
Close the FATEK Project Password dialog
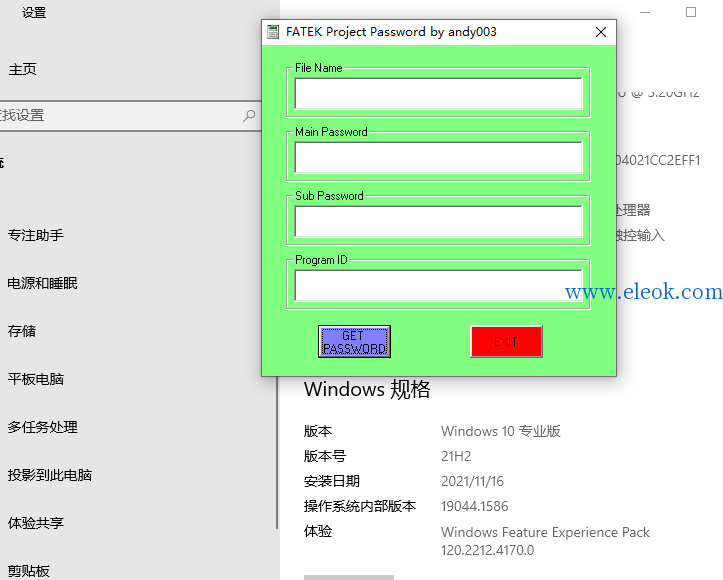click(x=601, y=32)
